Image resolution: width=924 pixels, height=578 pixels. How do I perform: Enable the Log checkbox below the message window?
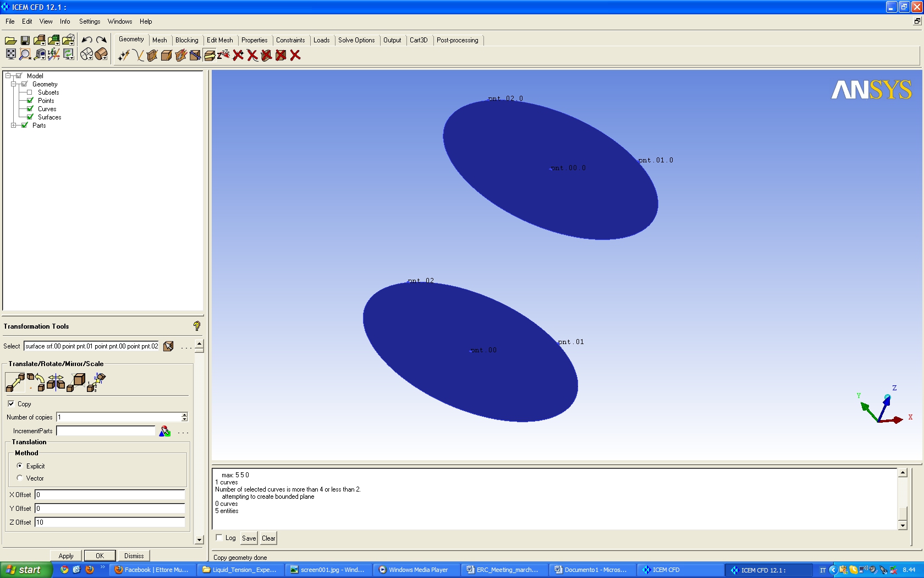click(219, 538)
